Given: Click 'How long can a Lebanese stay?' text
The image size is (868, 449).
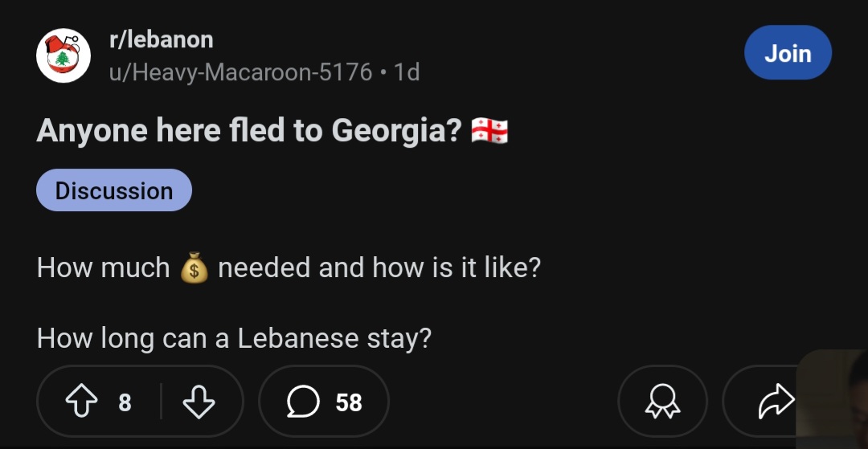Looking at the screenshot, I should tap(234, 338).
